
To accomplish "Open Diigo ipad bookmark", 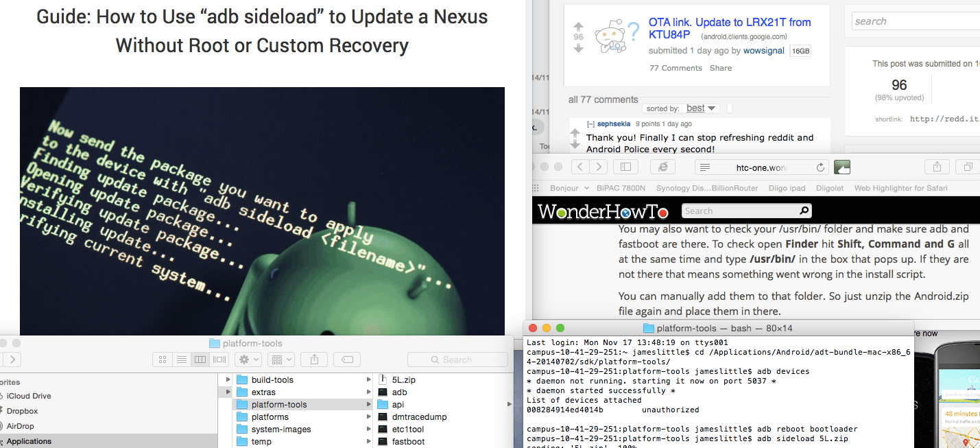I will [786, 188].
